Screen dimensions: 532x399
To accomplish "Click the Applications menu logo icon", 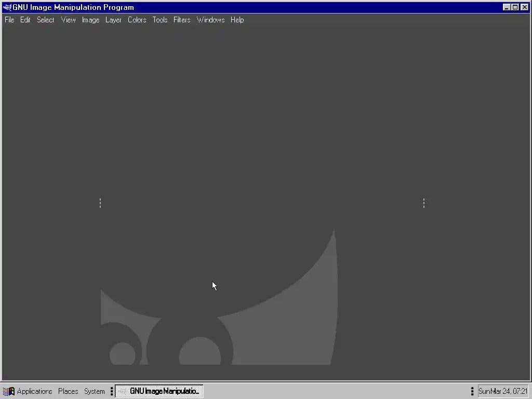I will tap(8, 391).
